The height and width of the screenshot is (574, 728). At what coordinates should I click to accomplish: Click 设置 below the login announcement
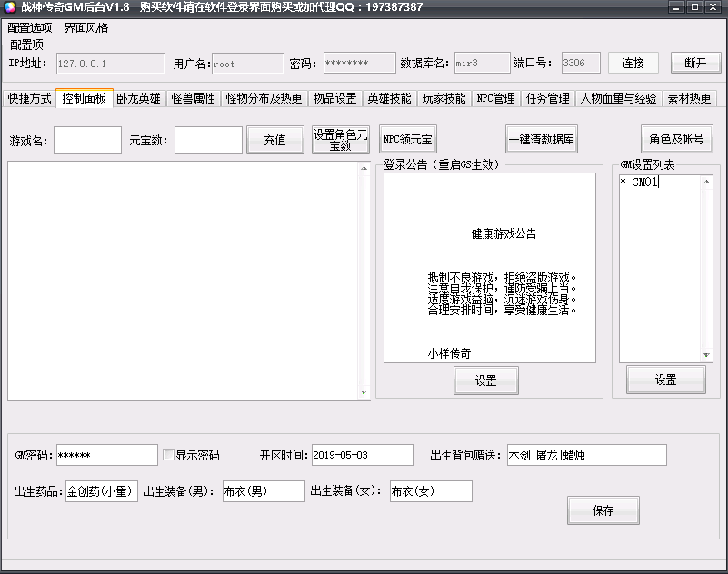pyautogui.click(x=485, y=380)
